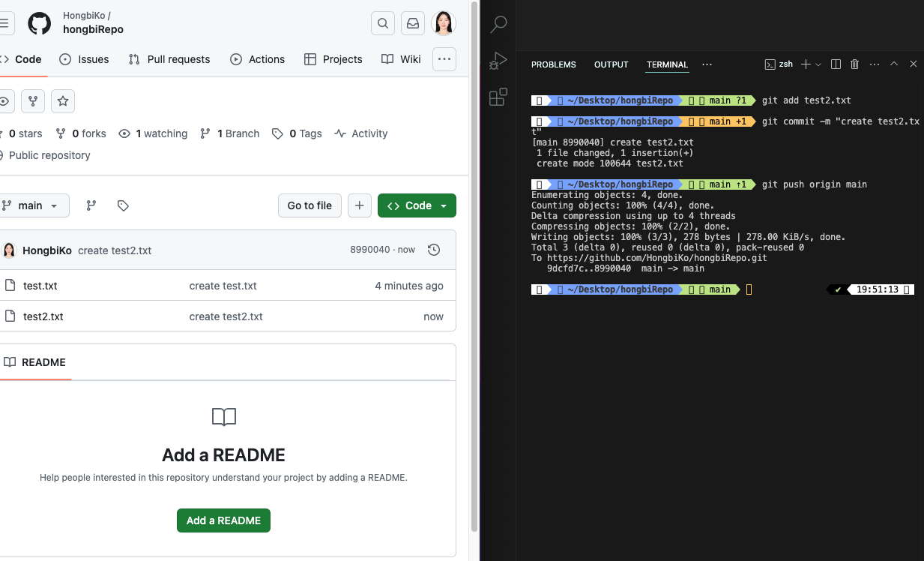Image resolution: width=924 pixels, height=561 pixels.
Task: Open test.txt file
Action: tap(40, 286)
